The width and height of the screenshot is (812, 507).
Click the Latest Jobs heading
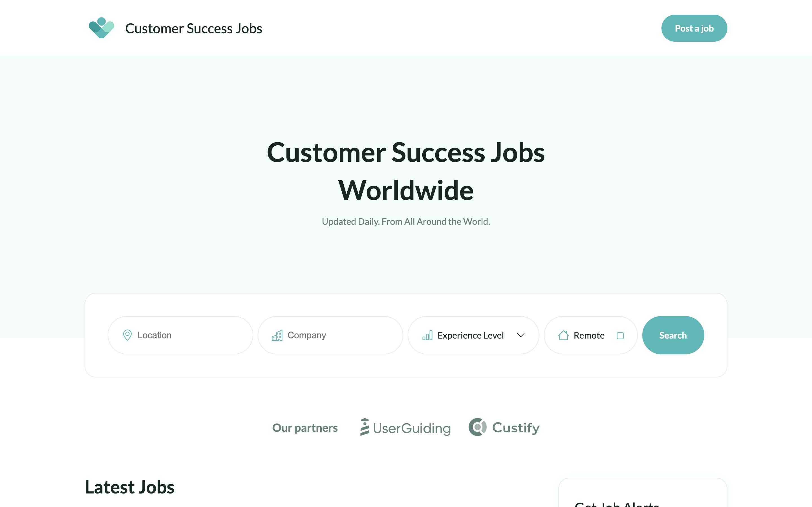click(129, 487)
